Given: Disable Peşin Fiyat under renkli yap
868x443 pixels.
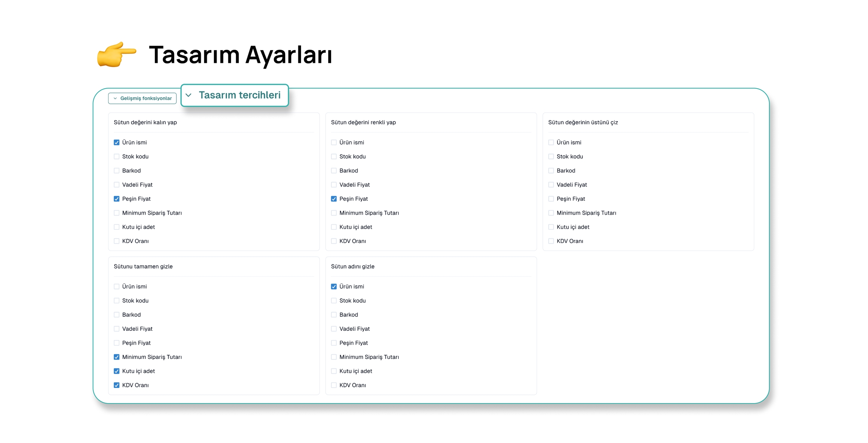Looking at the screenshot, I should click(334, 199).
